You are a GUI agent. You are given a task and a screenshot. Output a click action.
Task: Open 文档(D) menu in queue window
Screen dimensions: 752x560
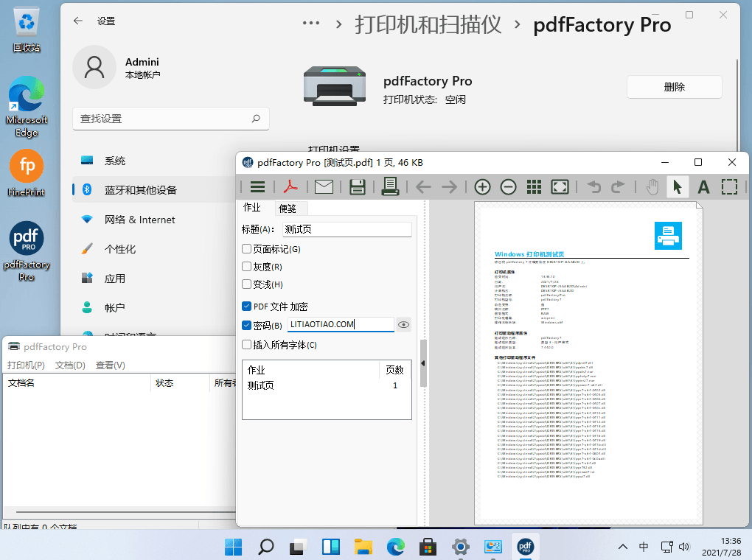[x=70, y=365]
